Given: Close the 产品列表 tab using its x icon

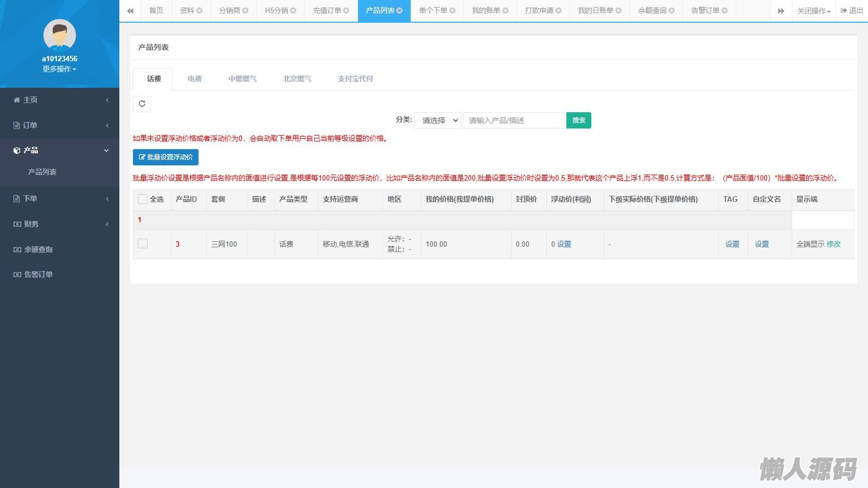Looking at the screenshot, I should [400, 10].
